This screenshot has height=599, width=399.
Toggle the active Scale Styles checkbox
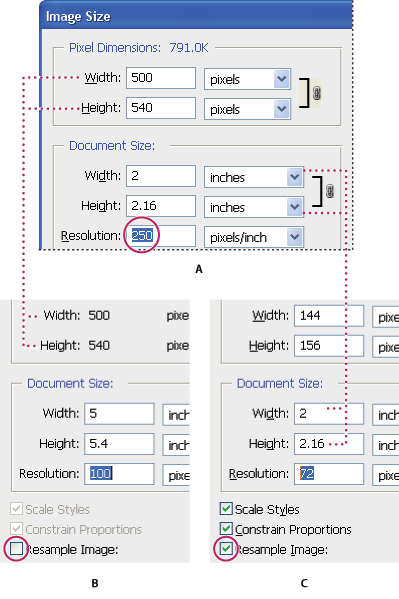click(x=226, y=509)
